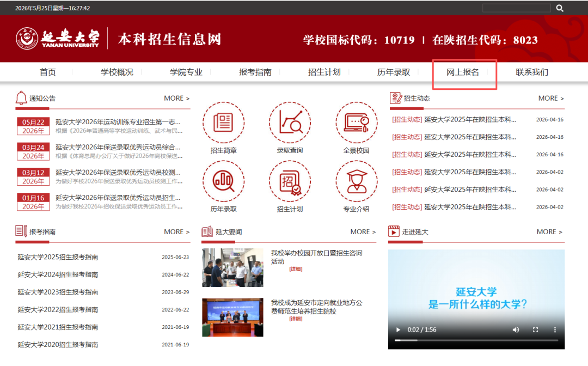Click the 05月22 2026年 date badge
Viewport: 588px width, 366px height.
pos(33,126)
